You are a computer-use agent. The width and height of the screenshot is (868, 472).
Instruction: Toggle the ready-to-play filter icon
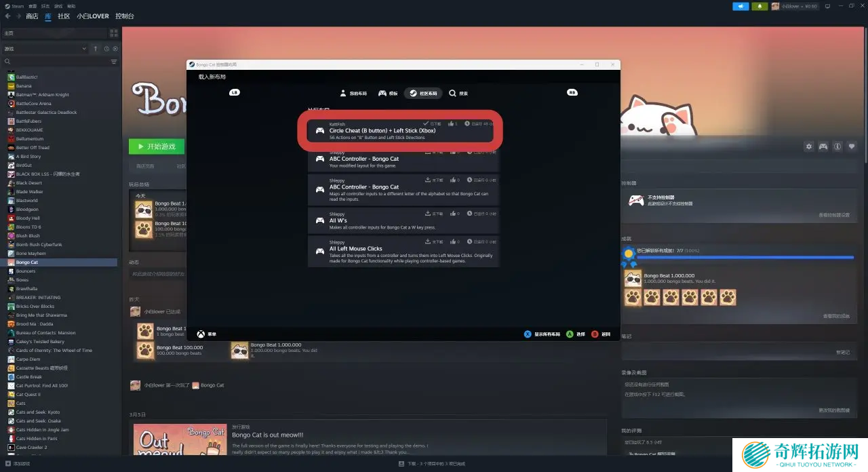(115, 49)
